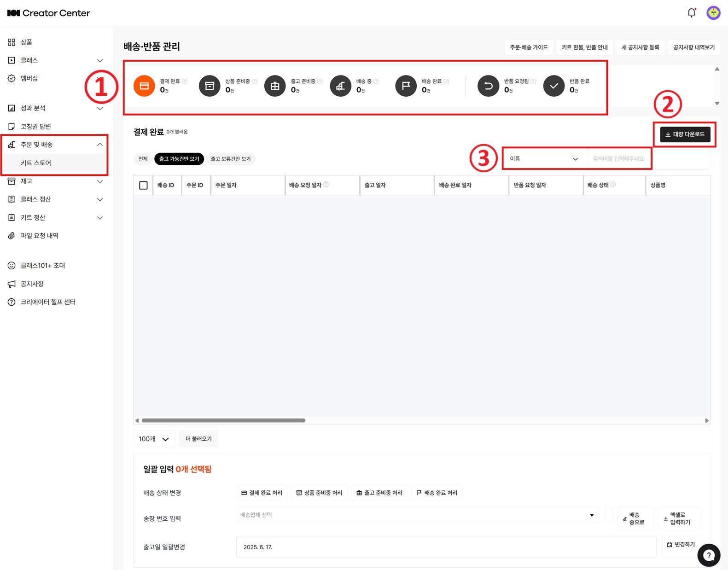
Task: Click the 엑셀로 입력하기 button
Action: click(679, 519)
